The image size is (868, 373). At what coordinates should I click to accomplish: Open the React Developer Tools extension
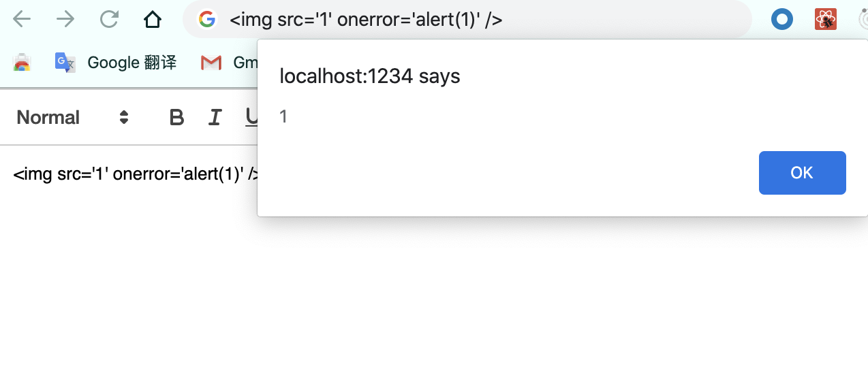[826, 19]
